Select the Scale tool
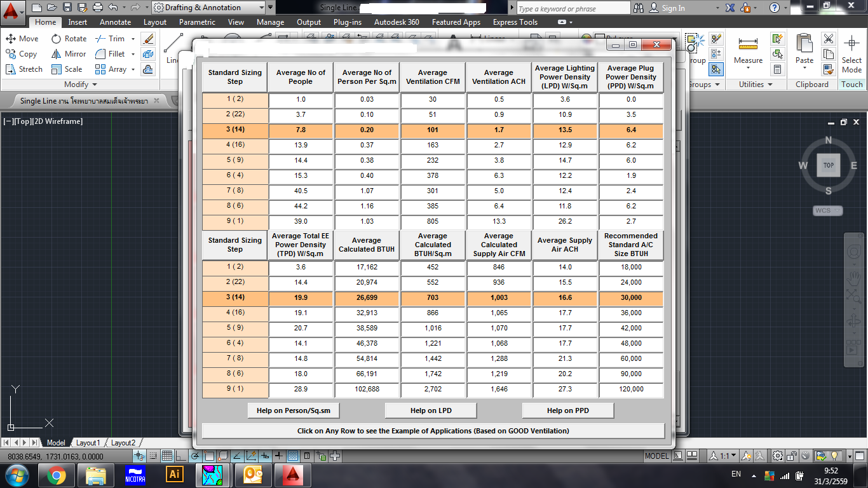This screenshot has height=488, width=868. pos(67,69)
